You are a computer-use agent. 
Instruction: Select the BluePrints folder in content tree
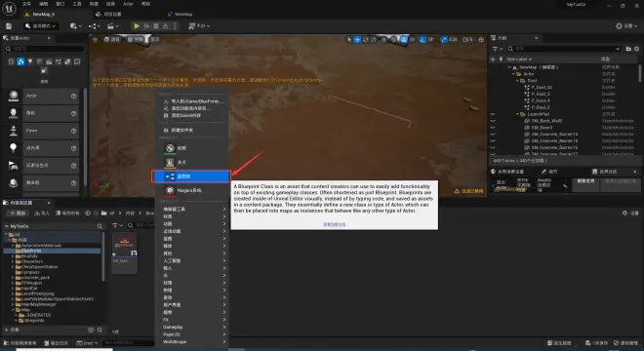tap(52, 251)
